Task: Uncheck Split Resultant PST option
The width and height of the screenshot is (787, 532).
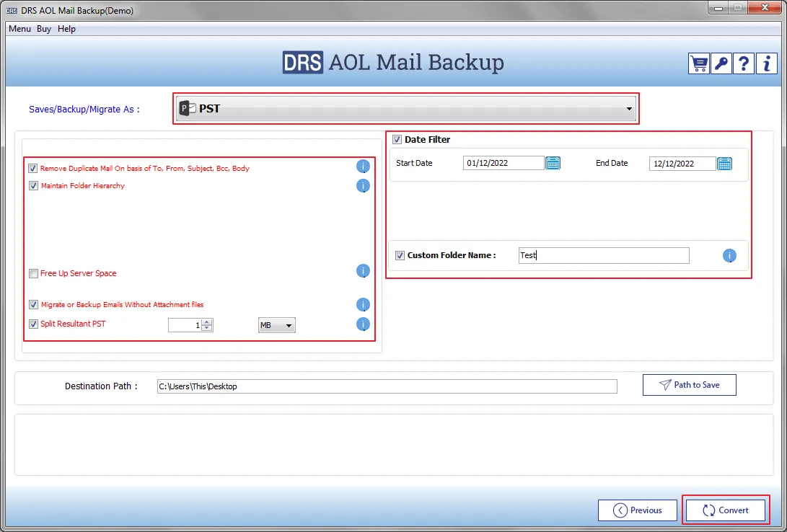Action: 33,324
